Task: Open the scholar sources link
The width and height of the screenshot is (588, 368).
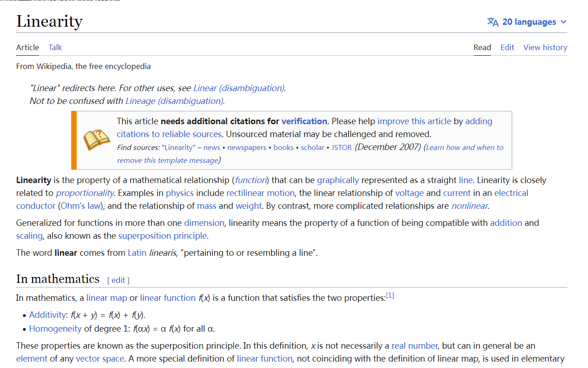Action: [x=312, y=148]
